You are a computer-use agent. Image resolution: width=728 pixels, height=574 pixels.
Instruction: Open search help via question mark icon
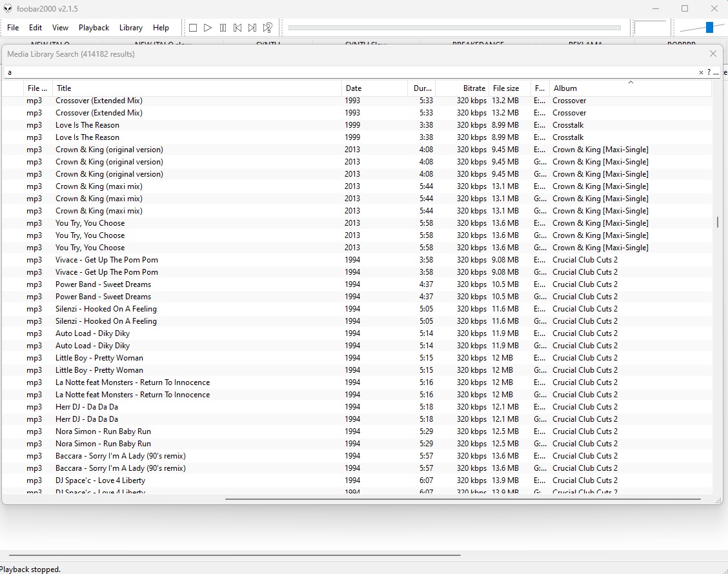click(x=709, y=72)
